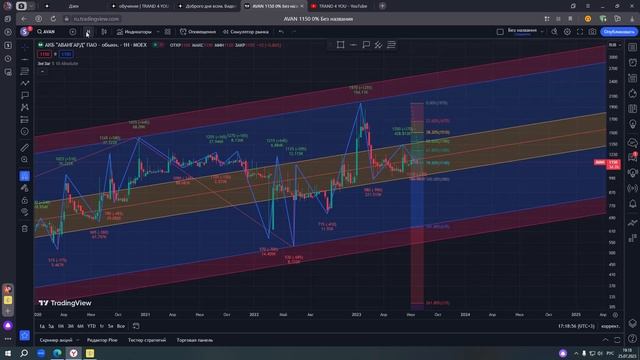Toggle stay in drawing mode

(25, 188)
